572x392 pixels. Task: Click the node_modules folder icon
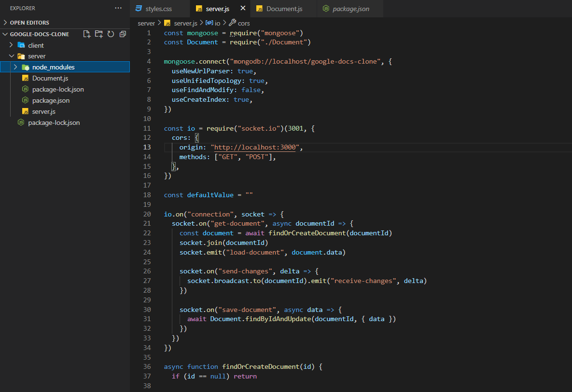(26, 67)
